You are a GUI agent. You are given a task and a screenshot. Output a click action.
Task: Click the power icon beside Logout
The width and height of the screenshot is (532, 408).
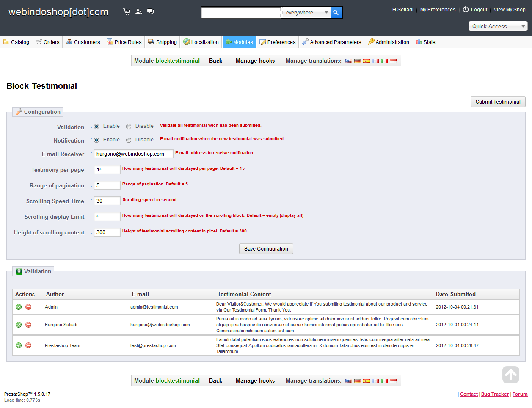tap(466, 9)
